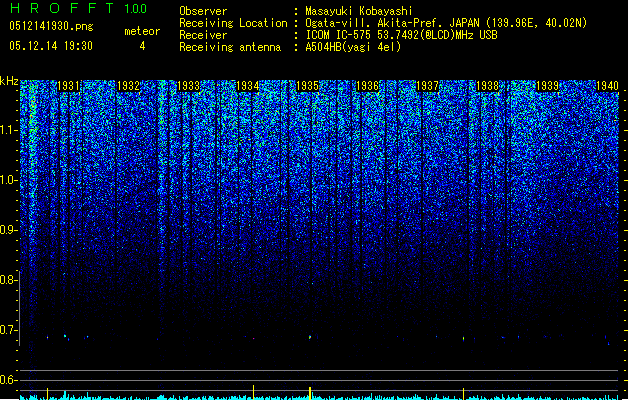Click the 1935 time marker
The height and width of the screenshot is (400, 629).
[307, 86]
